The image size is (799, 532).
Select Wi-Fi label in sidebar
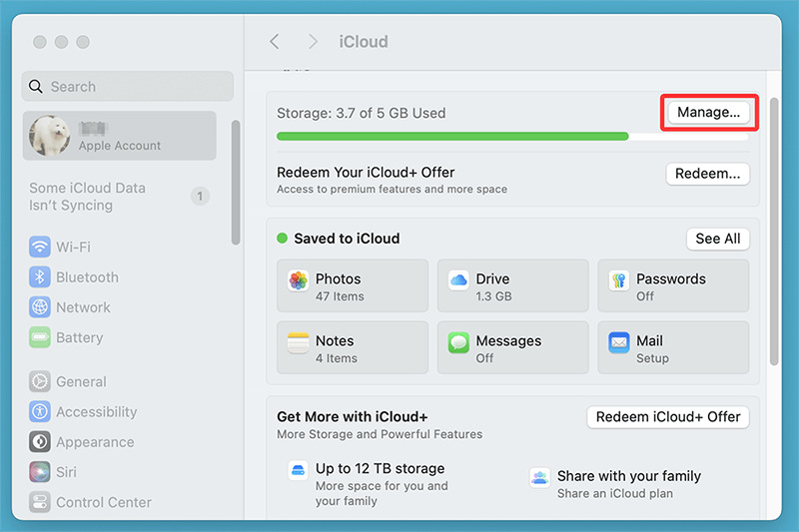pos(73,247)
